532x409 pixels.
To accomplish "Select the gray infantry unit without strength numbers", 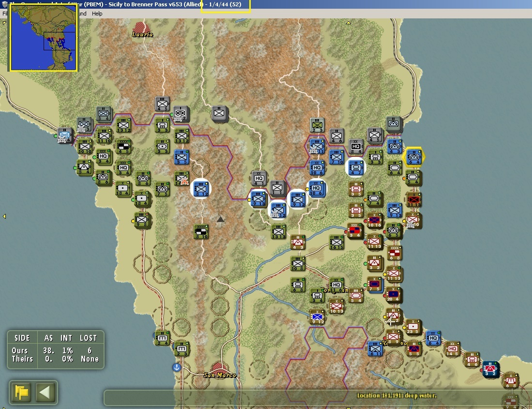I will 219,113.
